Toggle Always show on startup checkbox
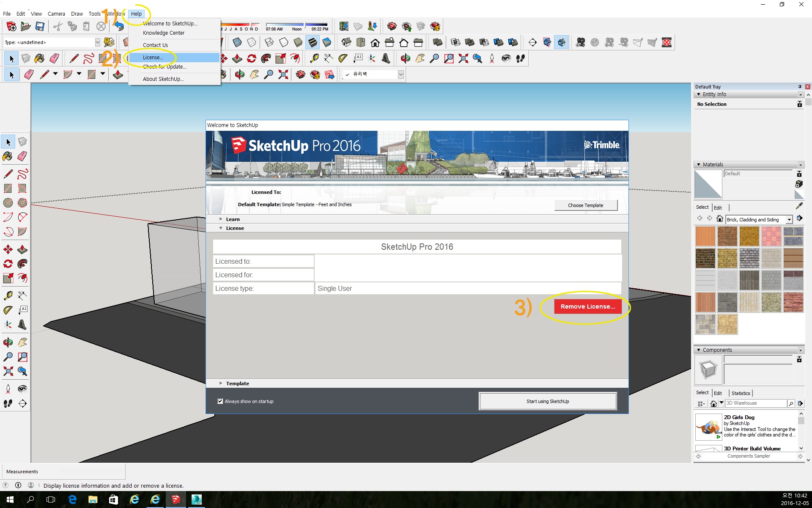The width and height of the screenshot is (812, 508). coord(220,401)
